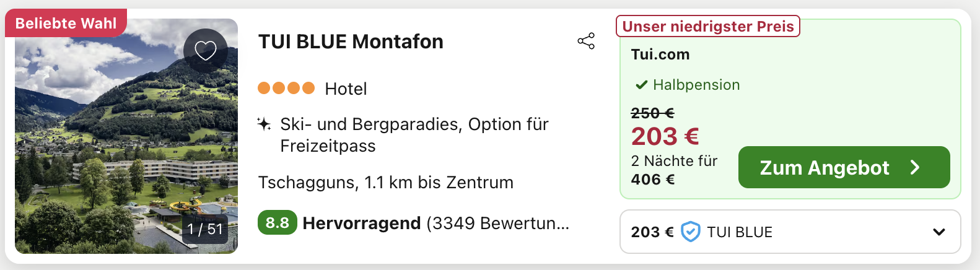Viewport: 980px width, 270px height.
Task: Share TUI BLUE Montafon via share icon
Action: coord(586,41)
